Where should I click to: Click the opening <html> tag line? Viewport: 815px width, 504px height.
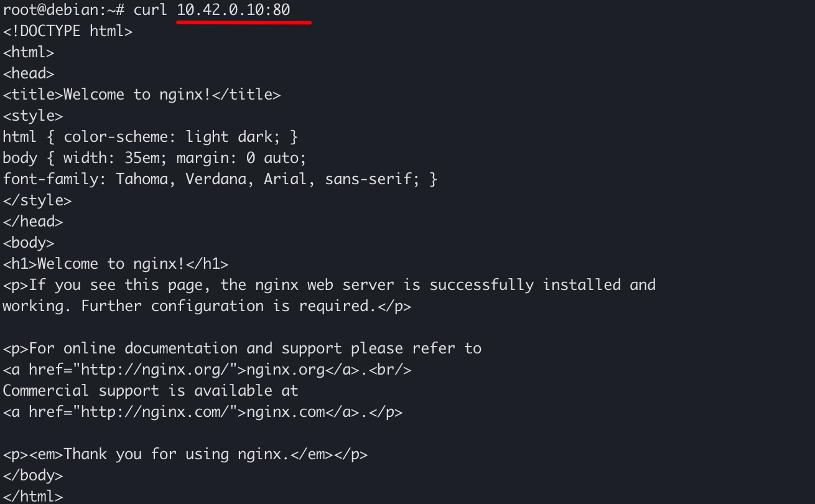tap(29, 52)
